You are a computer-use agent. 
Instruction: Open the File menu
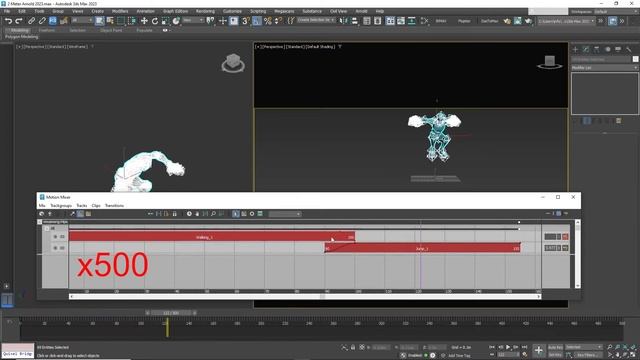(7, 11)
